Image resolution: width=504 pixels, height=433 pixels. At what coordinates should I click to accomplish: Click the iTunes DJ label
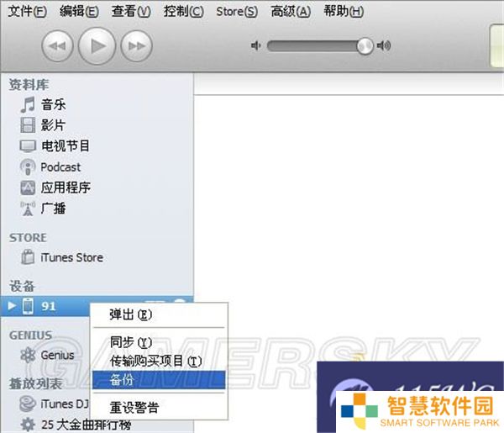[x=65, y=404]
